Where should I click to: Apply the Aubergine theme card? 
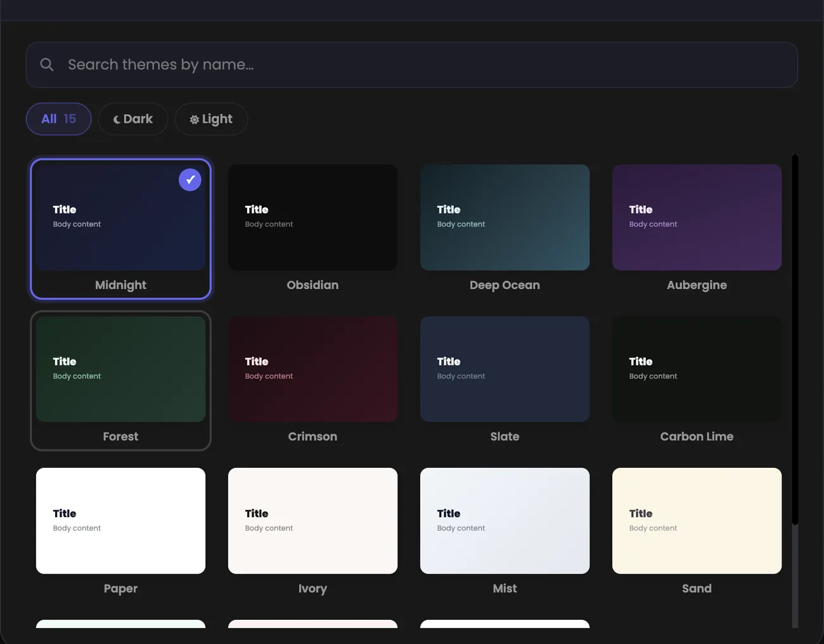pyautogui.click(x=697, y=229)
